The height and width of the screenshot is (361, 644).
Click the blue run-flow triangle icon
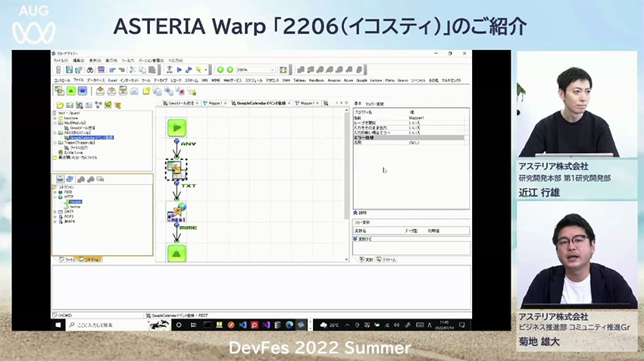179,70
